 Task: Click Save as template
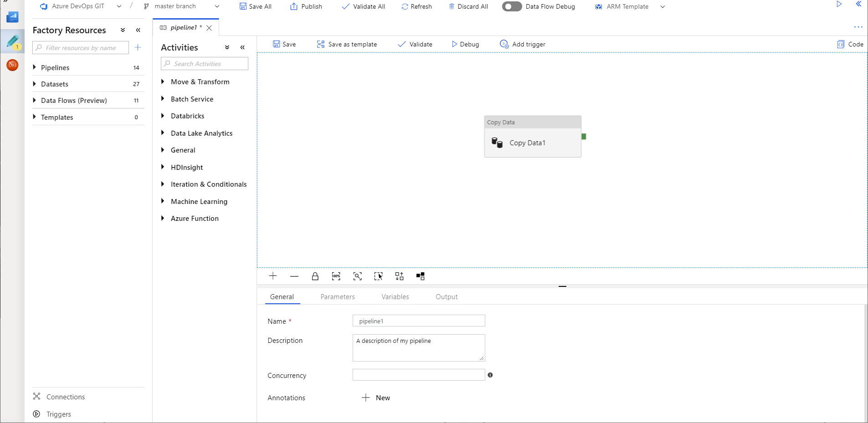(x=347, y=44)
